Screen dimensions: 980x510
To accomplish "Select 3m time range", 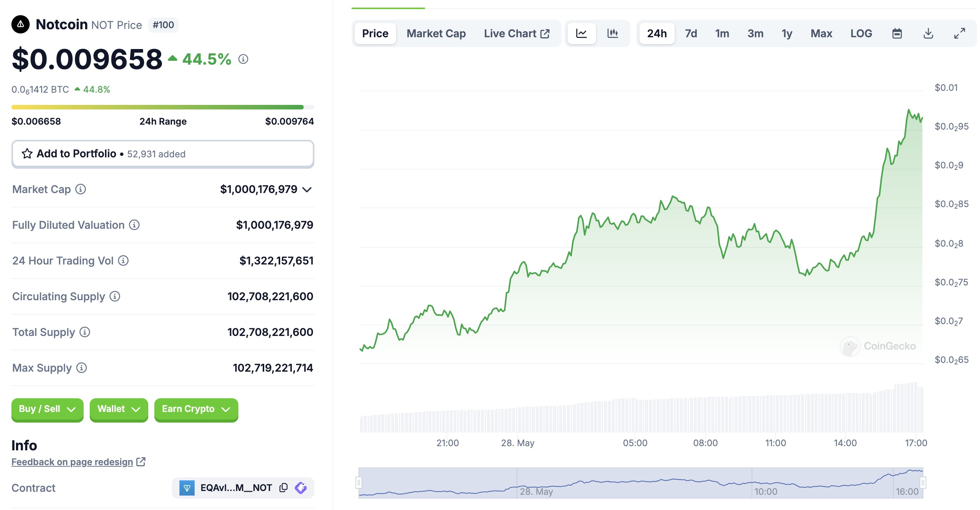I will (x=755, y=33).
